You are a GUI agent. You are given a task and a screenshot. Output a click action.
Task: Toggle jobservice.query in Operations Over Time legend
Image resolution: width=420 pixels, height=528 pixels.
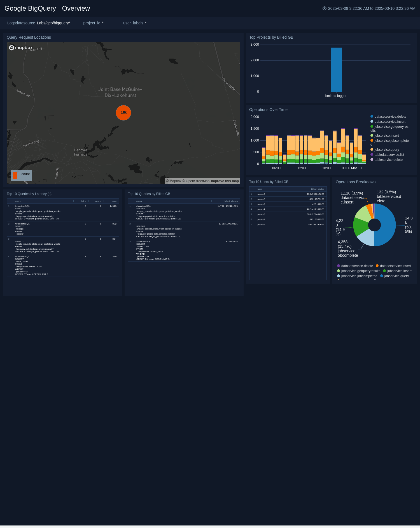[x=387, y=150]
